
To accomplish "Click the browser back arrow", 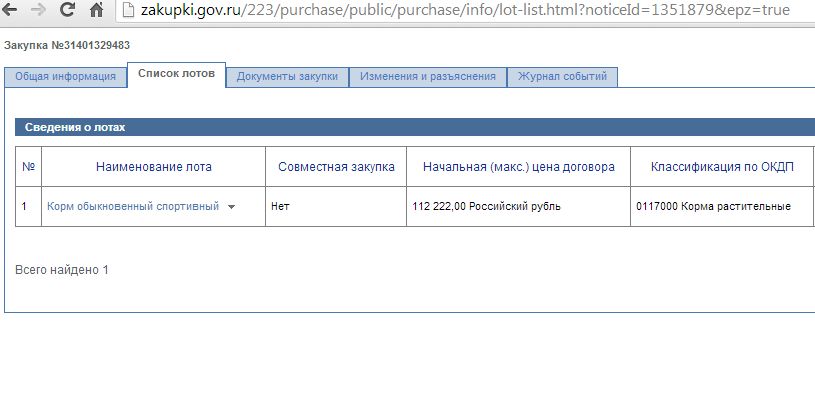I will tap(14, 12).
